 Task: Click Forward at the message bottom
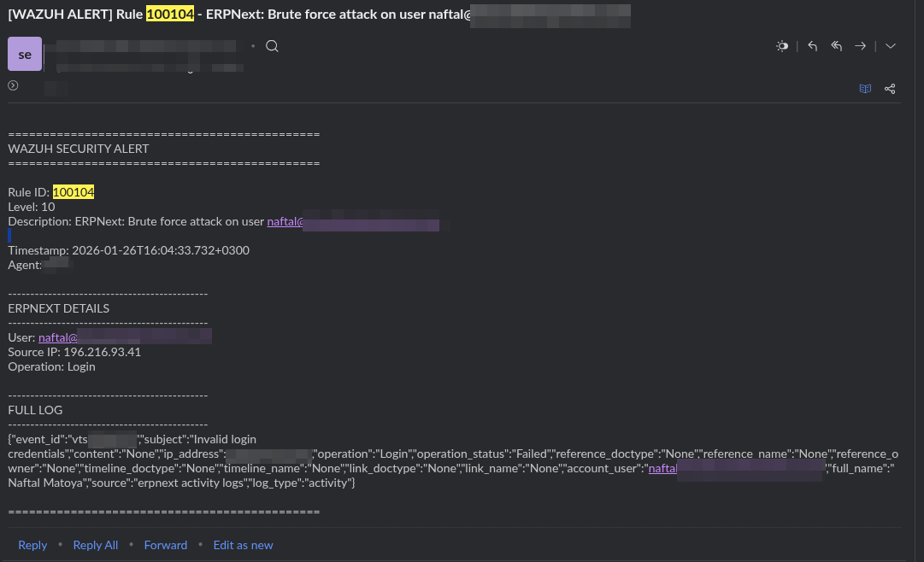point(166,545)
